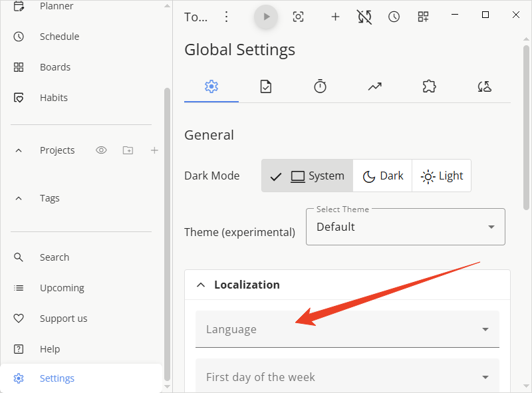Open the plugins puzzle-piece tab
This screenshot has width=532, height=393.
coord(429,86)
